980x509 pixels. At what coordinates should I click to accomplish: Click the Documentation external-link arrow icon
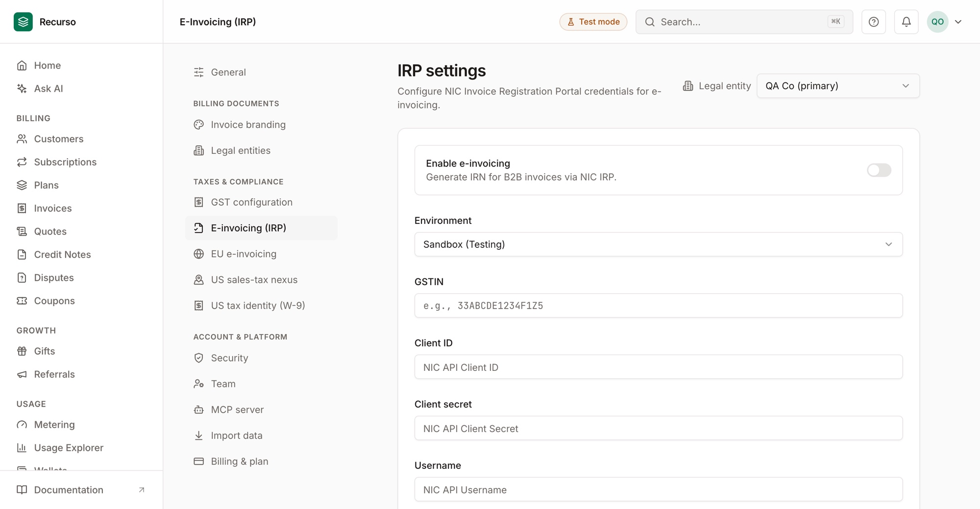(x=142, y=489)
